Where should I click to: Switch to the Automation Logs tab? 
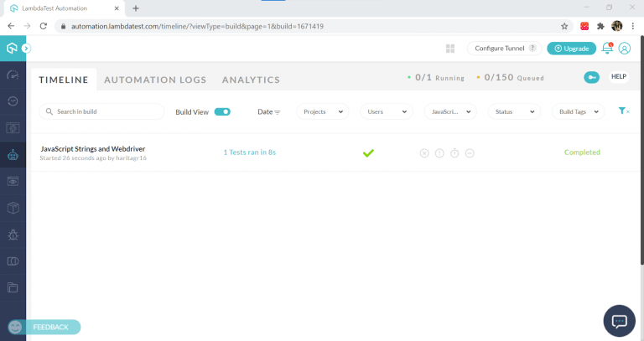pyautogui.click(x=155, y=80)
